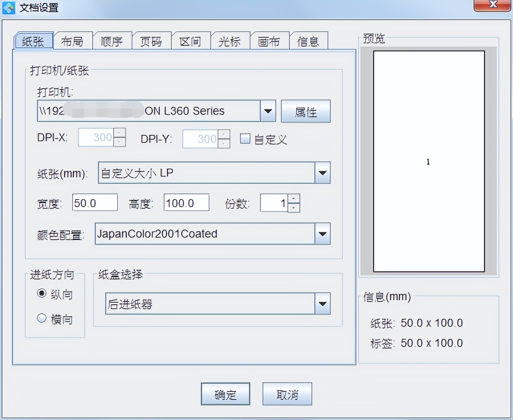The width and height of the screenshot is (513, 420).
Task: Click the application icon in the title bar
Action: [8, 7]
